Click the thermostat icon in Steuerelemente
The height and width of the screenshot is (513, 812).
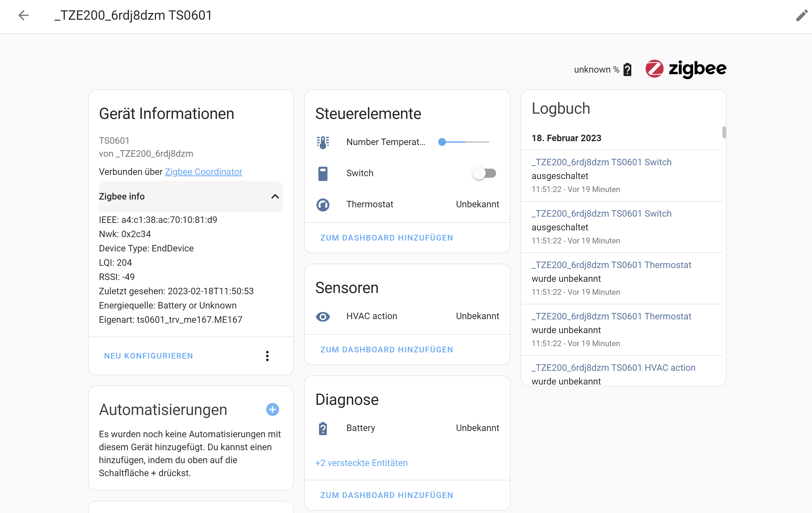pyautogui.click(x=323, y=204)
